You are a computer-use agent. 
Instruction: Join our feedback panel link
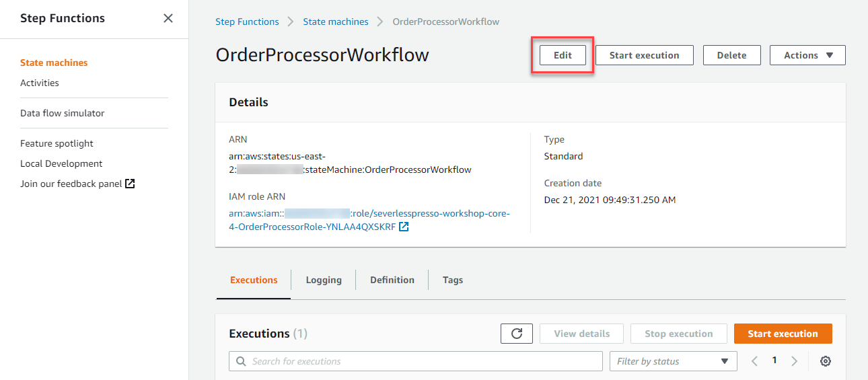point(71,184)
